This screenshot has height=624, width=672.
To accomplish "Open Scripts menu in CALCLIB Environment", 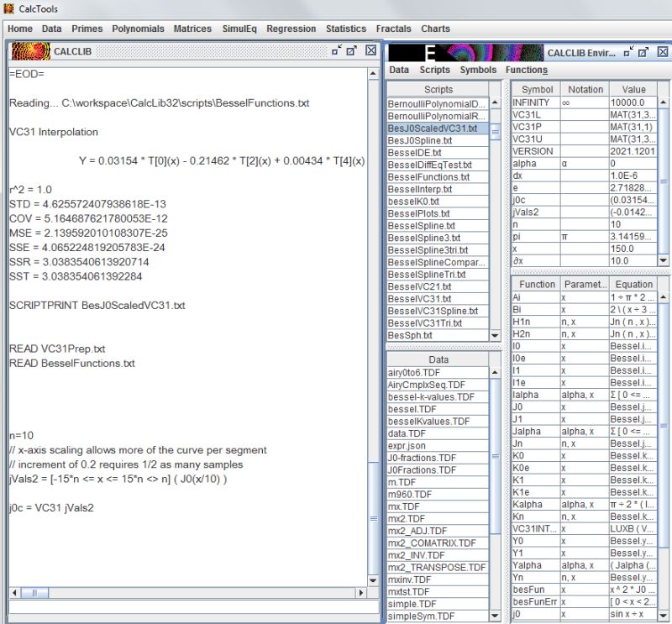I will click(434, 70).
